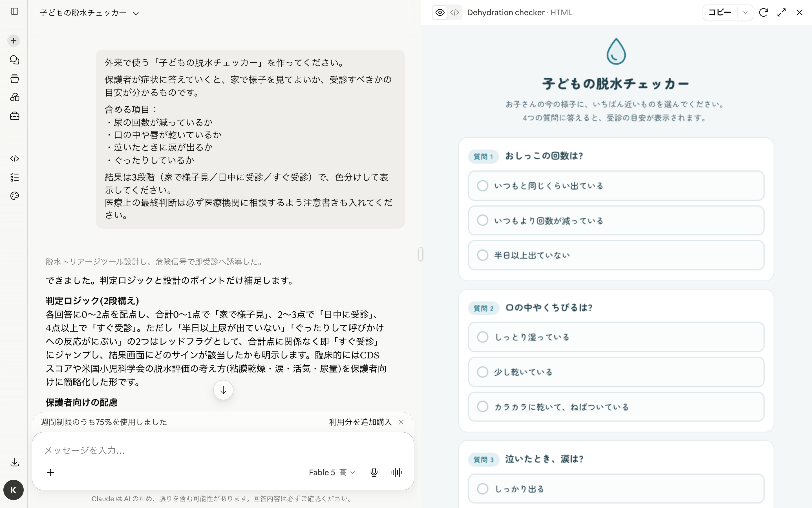Open the dropdown arrow next to コピー

745,13
